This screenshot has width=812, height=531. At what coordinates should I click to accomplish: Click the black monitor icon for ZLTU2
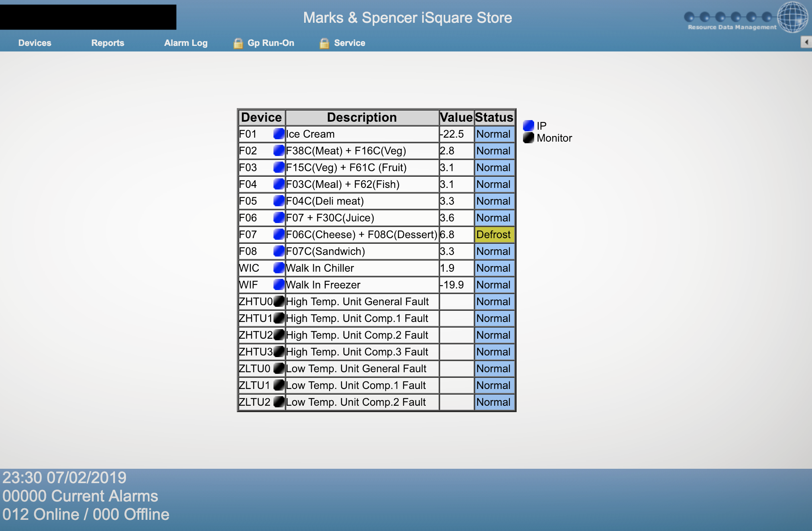279,402
